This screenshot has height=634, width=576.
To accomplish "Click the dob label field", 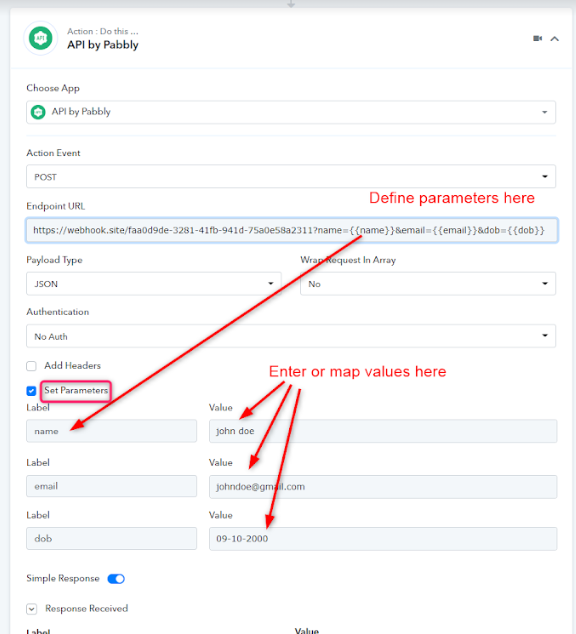I will 112,539.
